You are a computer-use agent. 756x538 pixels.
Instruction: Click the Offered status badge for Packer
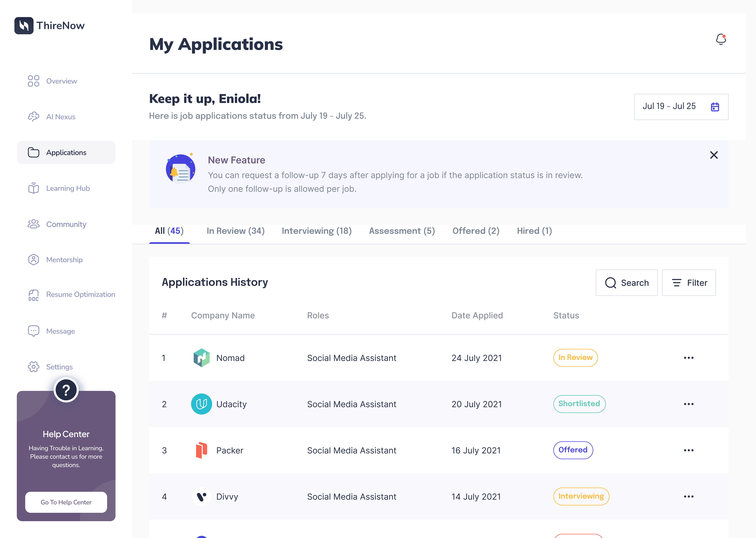(573, 450)
